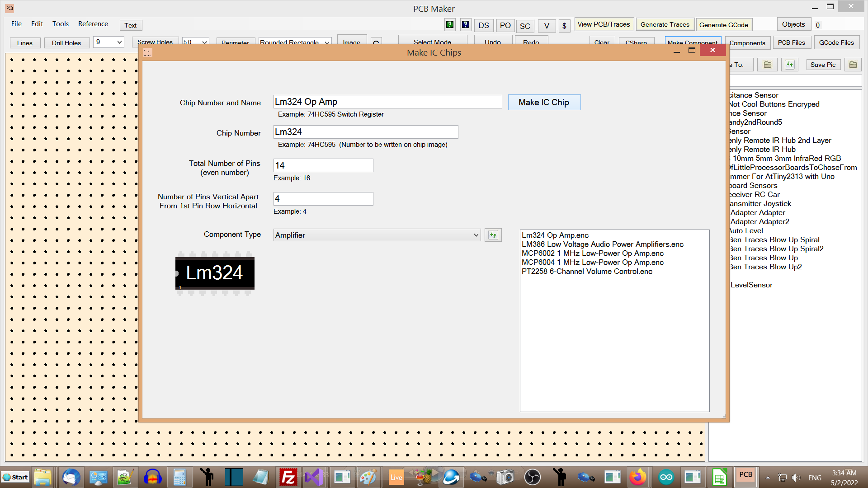Viewport: 868px width, 488px height.
Task: Select 'LM386 Low Voltage Audio Power Amplifiers.enc'
Action: tap(603, 244)
